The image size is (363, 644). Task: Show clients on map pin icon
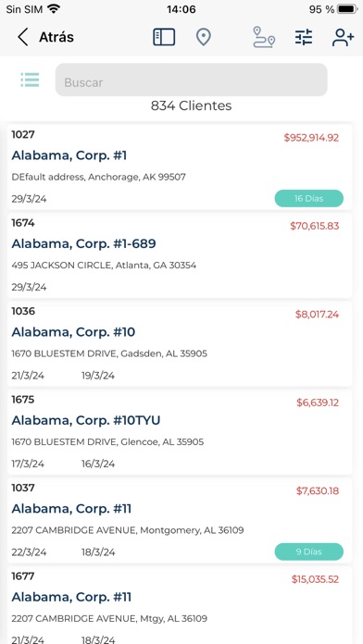point(203,37)
